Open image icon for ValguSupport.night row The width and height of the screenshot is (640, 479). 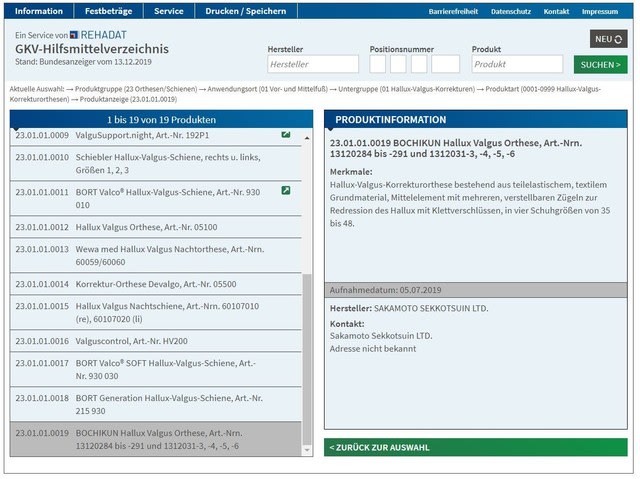(x=286, y=134)
